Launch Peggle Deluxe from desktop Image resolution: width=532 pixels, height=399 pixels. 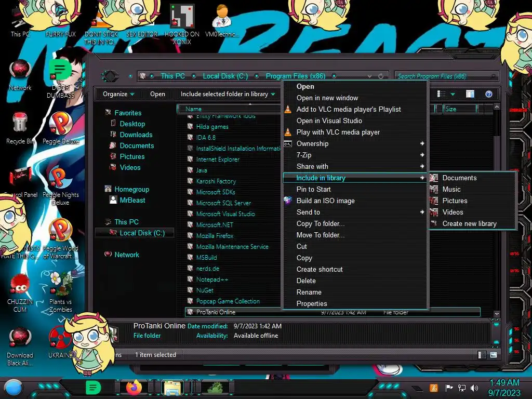[x=61, y=128]
